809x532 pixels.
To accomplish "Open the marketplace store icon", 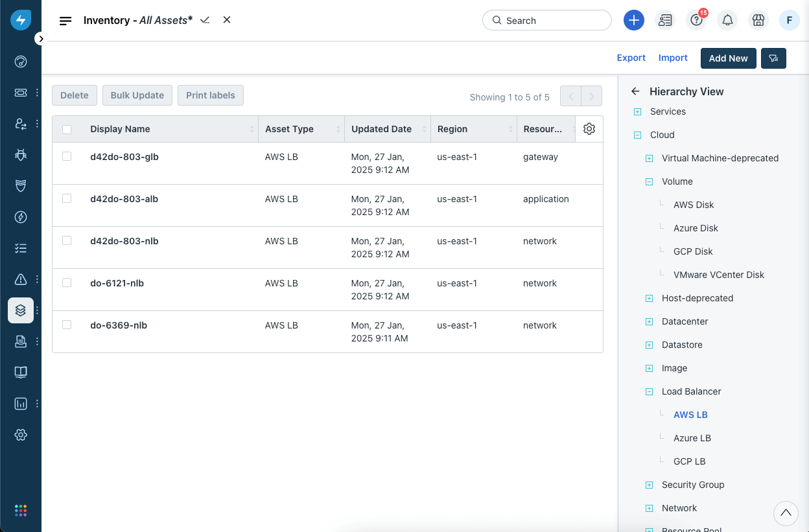I will 758,20.
